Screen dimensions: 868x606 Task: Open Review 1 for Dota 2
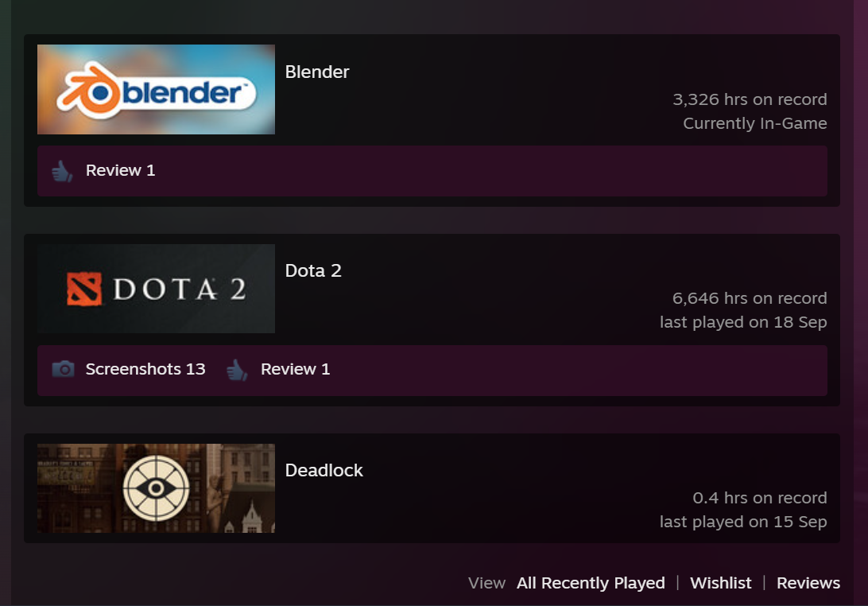pyautogui.click(x=296, y=369)
